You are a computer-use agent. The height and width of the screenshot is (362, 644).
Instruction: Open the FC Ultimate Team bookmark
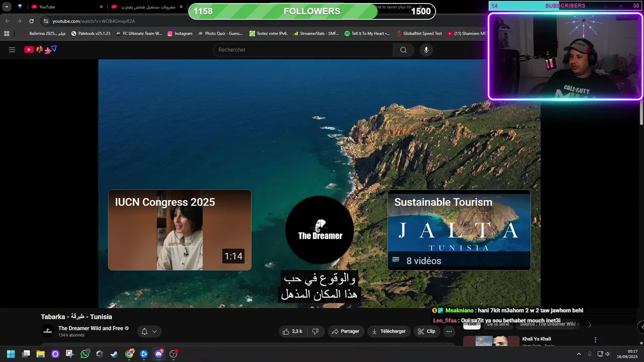click(x=139, y=34)
